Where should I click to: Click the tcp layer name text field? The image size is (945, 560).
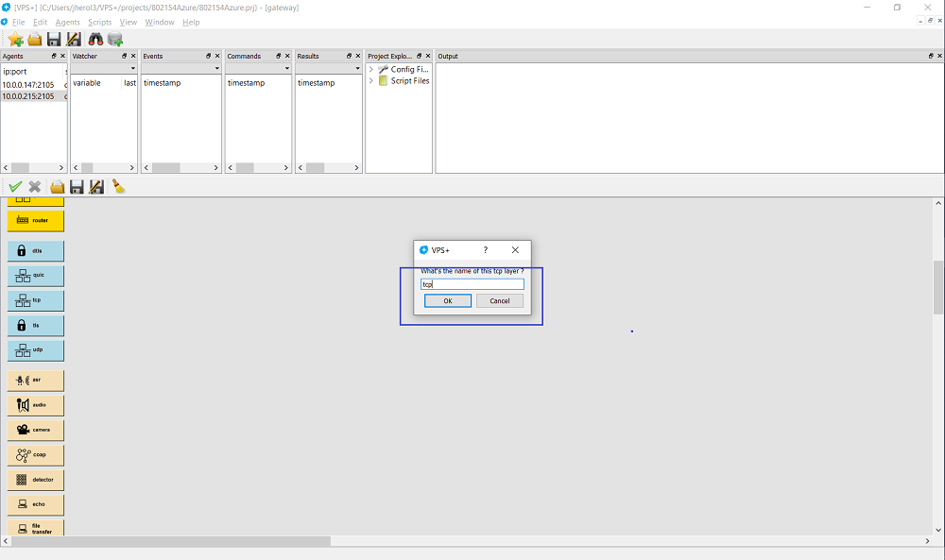point(472,284)
